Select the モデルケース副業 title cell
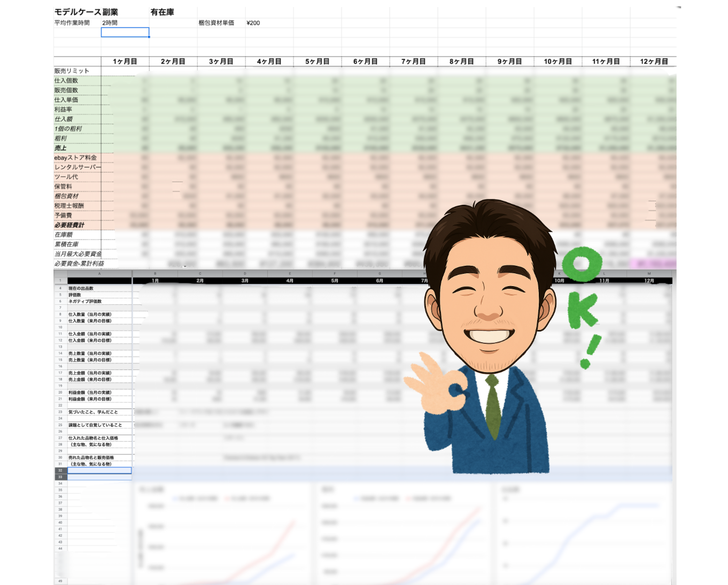 (x=86, y=12)
